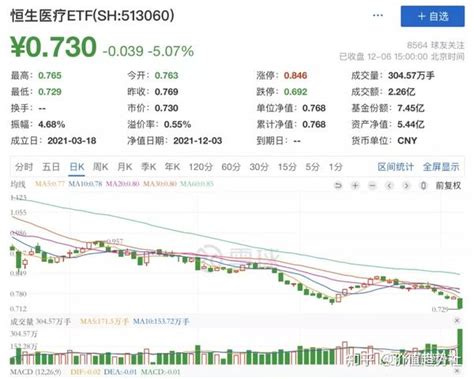Select the 季K chart tab
The height and width of the screenshot is (379, 474).
(x=148, y=167)
